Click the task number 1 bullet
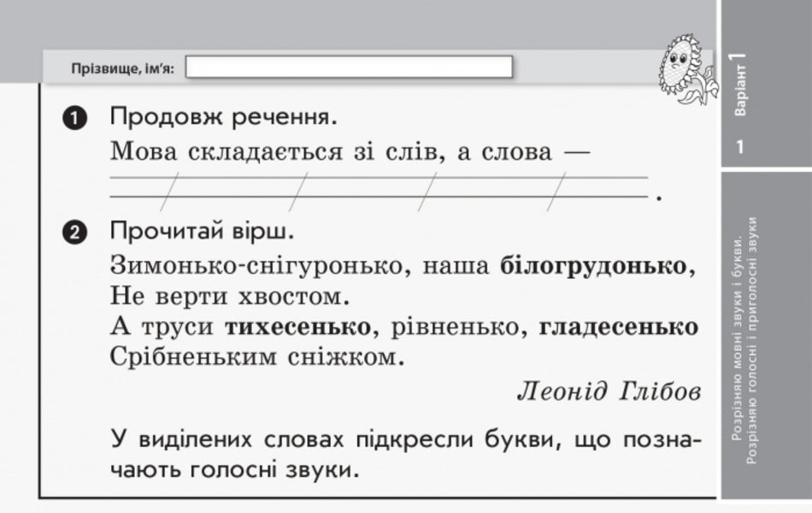Image resolution: width=812 pixels, height=513 pixels. click(74, 118)
